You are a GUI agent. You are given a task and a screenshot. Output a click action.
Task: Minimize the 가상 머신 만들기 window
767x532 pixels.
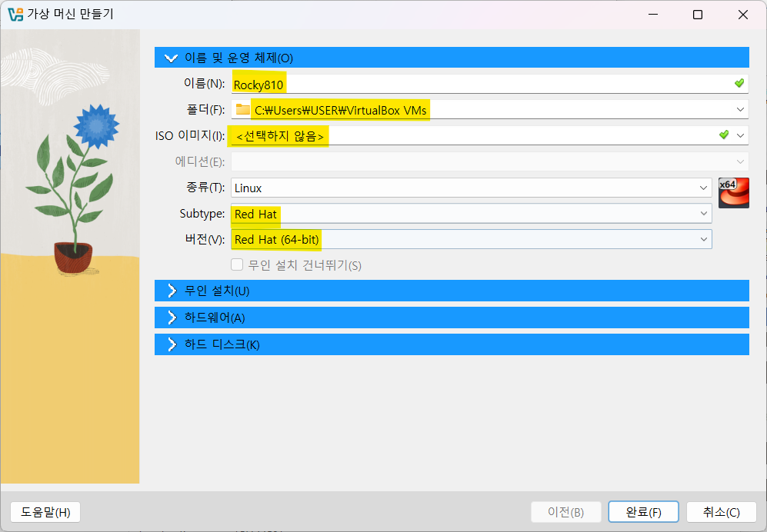pos(652,15)
